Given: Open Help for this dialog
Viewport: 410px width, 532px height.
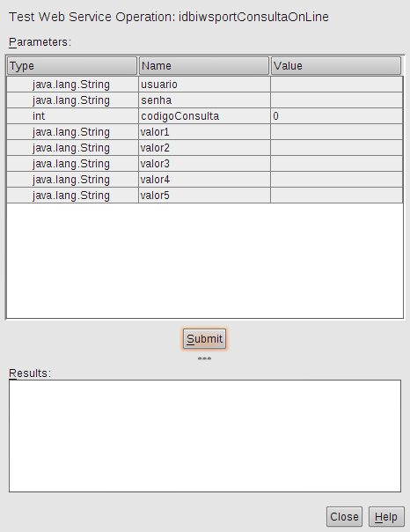Looking at the screenshot, I should coord(386,517).
